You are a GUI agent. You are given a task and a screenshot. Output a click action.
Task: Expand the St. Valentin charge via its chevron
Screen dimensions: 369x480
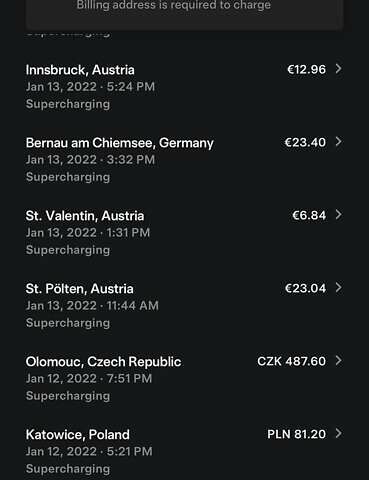338,215
